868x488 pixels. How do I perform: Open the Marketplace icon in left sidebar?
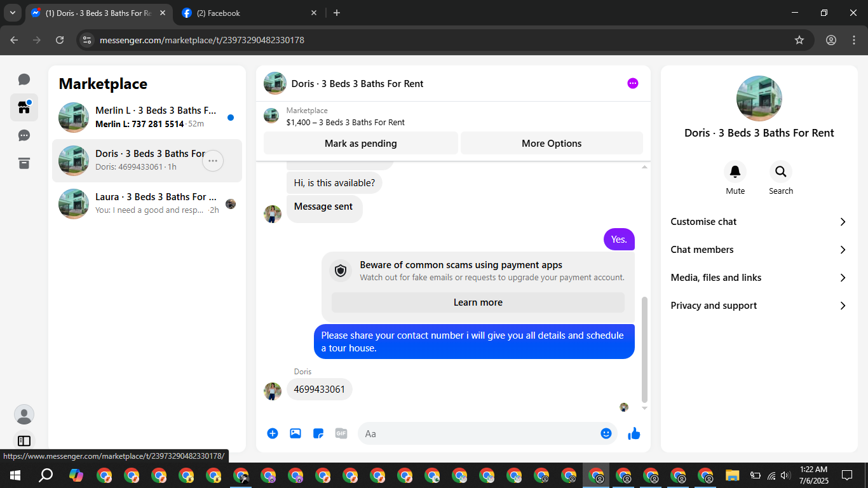tap(24, 107)
